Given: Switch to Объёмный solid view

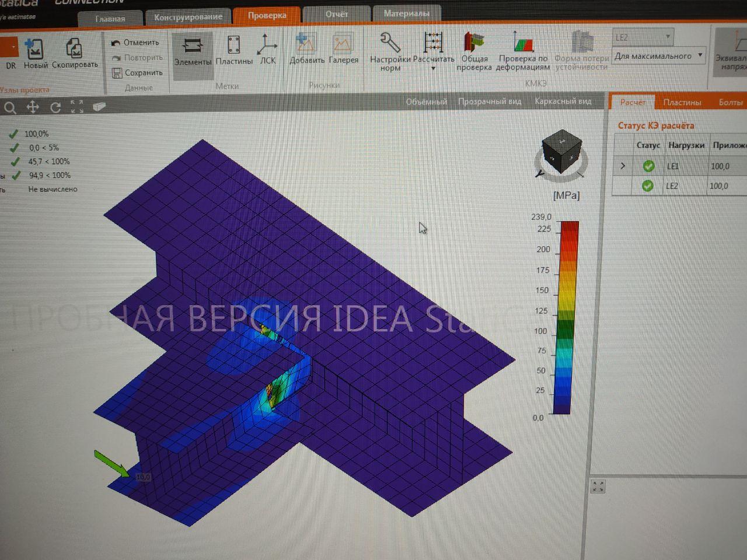Looking at the screenshot, I should pyautogui.click(x=427, y=101).
